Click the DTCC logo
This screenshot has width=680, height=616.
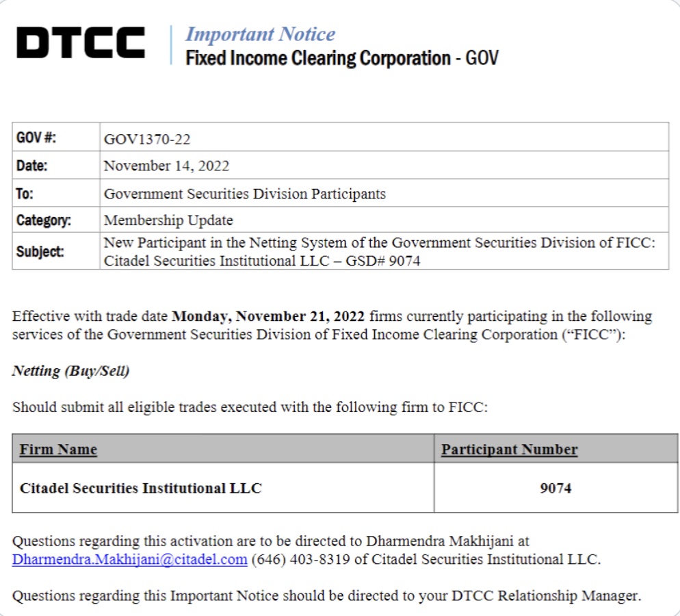[81, 43]
